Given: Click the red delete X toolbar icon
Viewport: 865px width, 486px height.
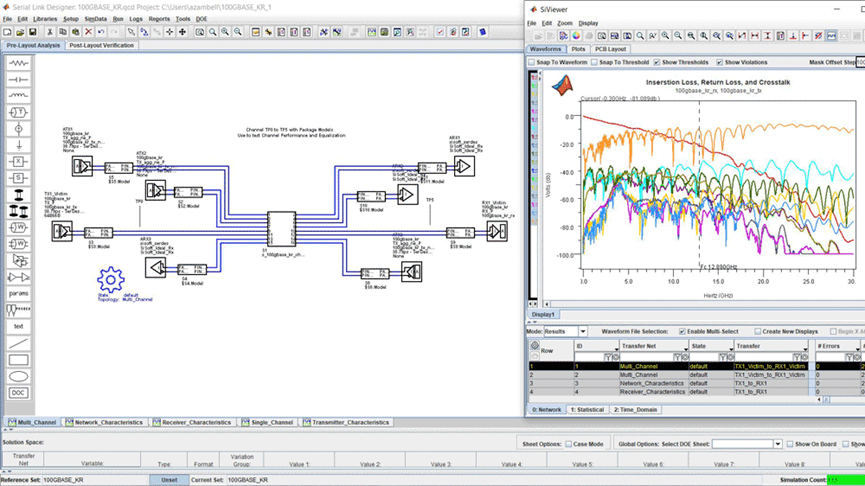Looking at the screenshot, I should (x=88, y=32).
